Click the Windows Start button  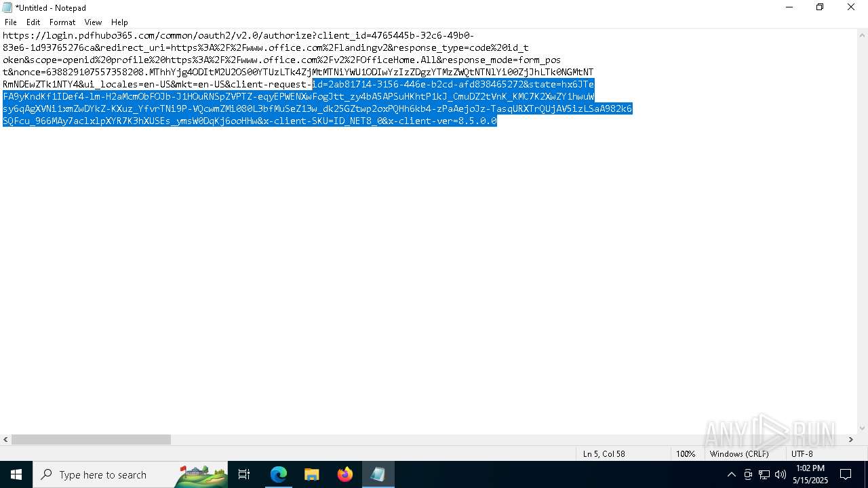16,474
